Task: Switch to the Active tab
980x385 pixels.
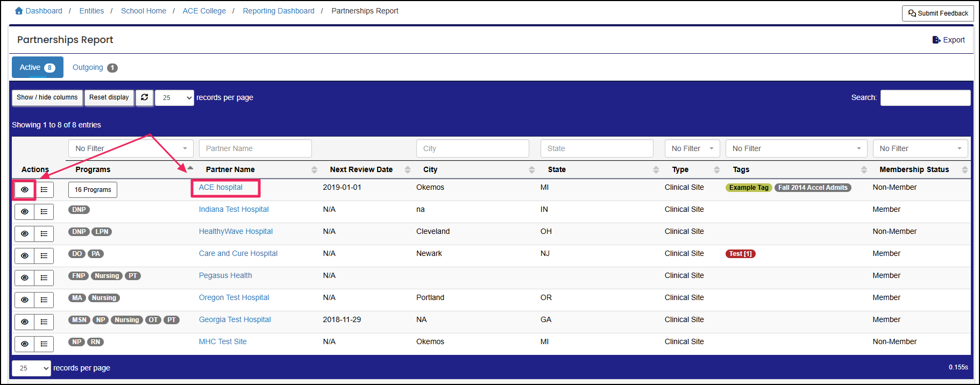Action: click(x=38, y=67)
